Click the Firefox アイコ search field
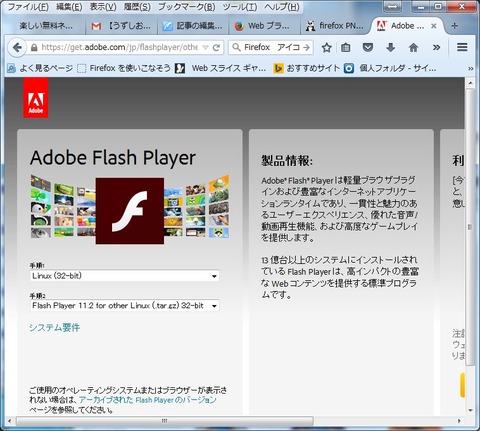The image size is (480, 431). pyautogui.click(x=271, y=47)
